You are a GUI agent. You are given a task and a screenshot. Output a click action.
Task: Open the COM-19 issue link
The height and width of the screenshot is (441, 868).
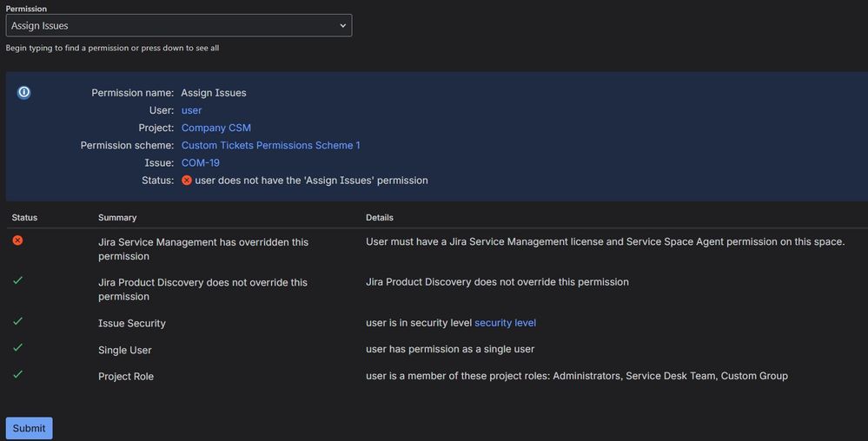coord(201,162)
